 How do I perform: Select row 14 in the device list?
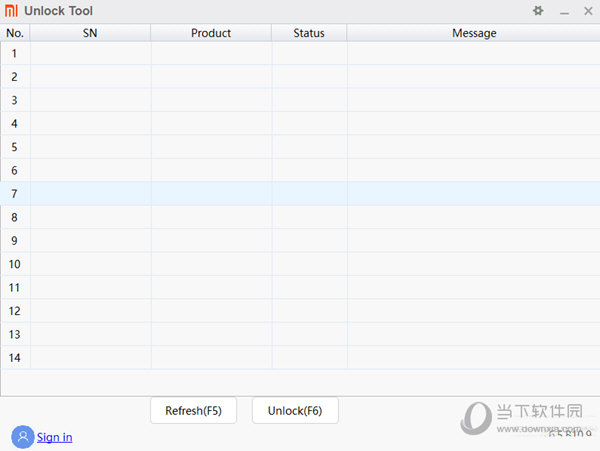pos(300,357)
